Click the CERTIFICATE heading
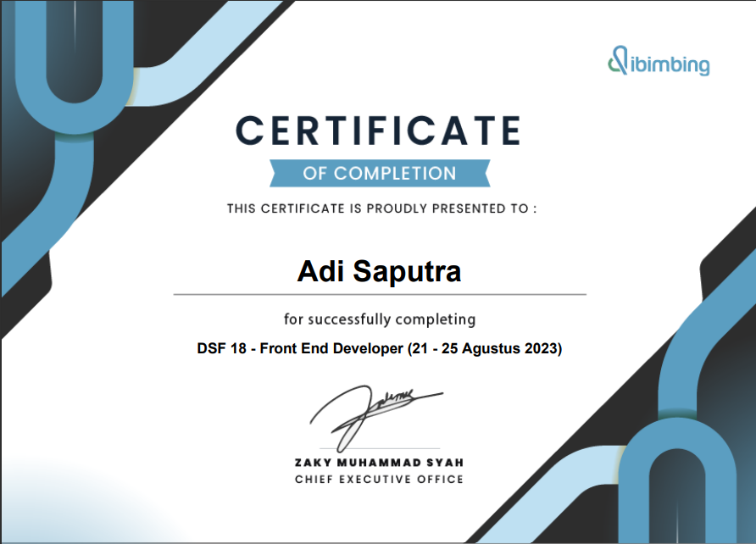 (x=378, y=130)
